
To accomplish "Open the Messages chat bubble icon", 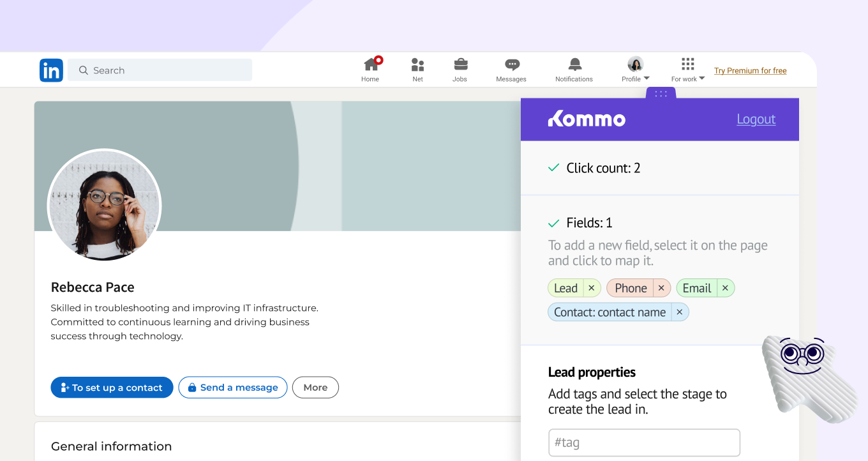I will [511, 64].
